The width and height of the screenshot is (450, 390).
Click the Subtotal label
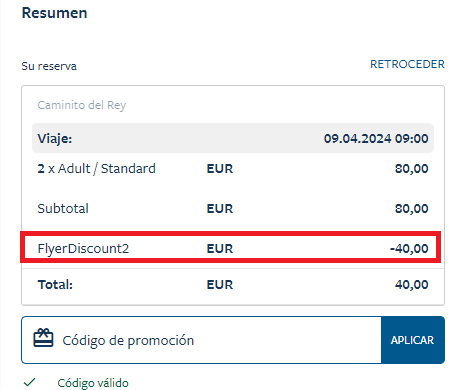coord(63,209)
